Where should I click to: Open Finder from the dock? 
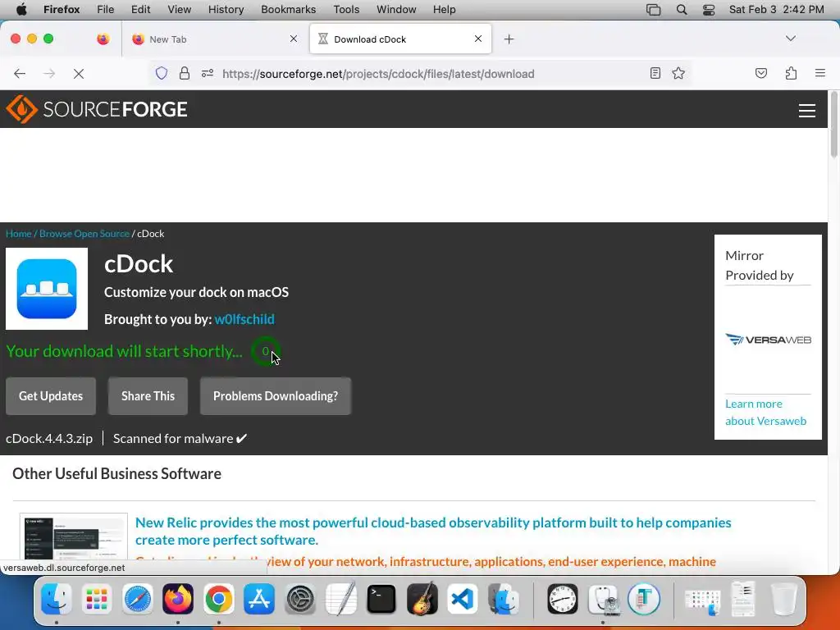(x=57, y=598)
